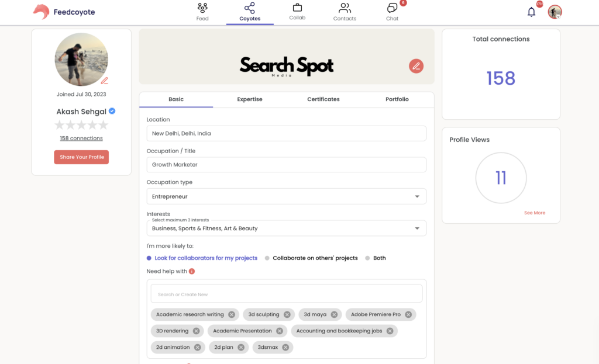Edit profile photo with pencil icon

[105, 81]
